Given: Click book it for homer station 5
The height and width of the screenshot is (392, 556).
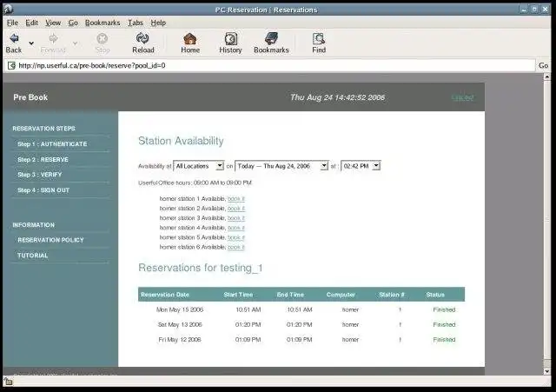Looking at the screenshot, I should tap(236, 237).
